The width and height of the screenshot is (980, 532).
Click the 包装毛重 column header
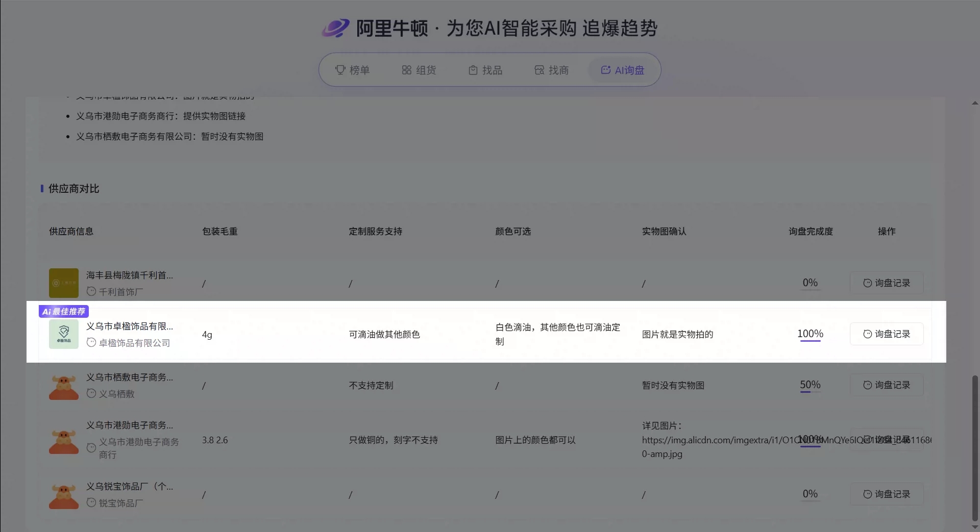pyautogui.click(x=220, y=231)
